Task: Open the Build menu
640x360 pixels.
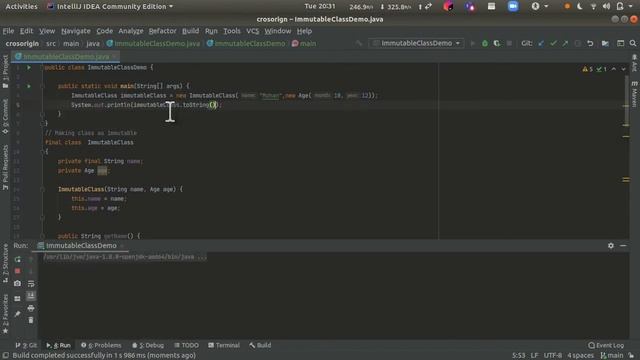Action: pyautogui.click(x=190, y=31)
